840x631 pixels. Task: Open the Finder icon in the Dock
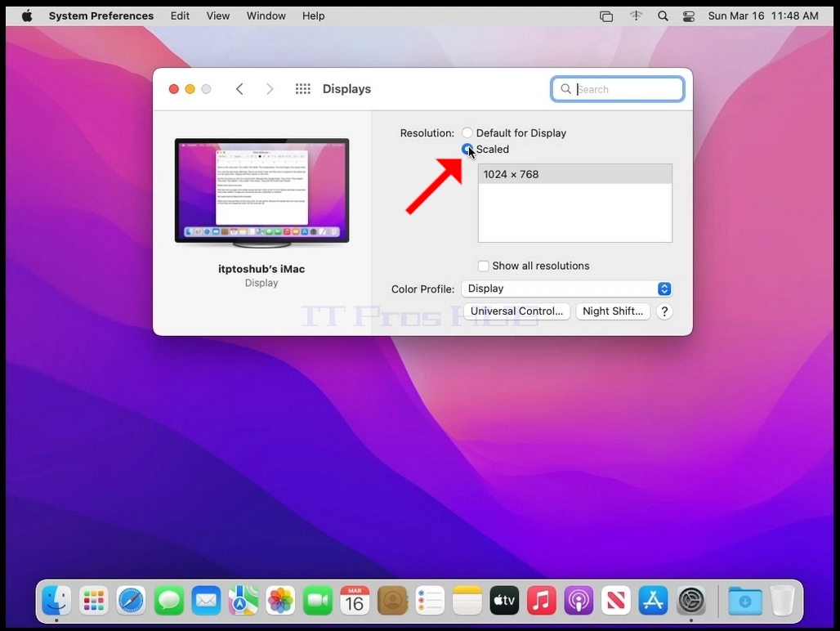[56, 601]
